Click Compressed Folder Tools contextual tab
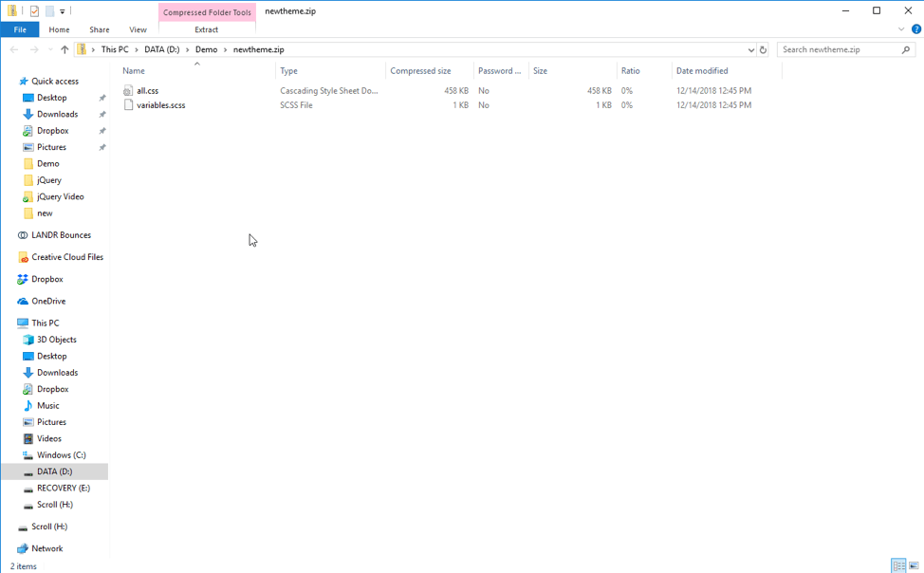The width and height of the screenshot is (924, 573). coord(207,12)
